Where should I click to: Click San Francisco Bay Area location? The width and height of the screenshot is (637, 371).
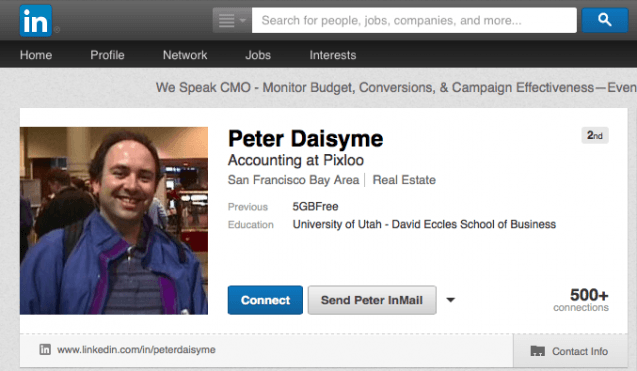tap(293, 180)
